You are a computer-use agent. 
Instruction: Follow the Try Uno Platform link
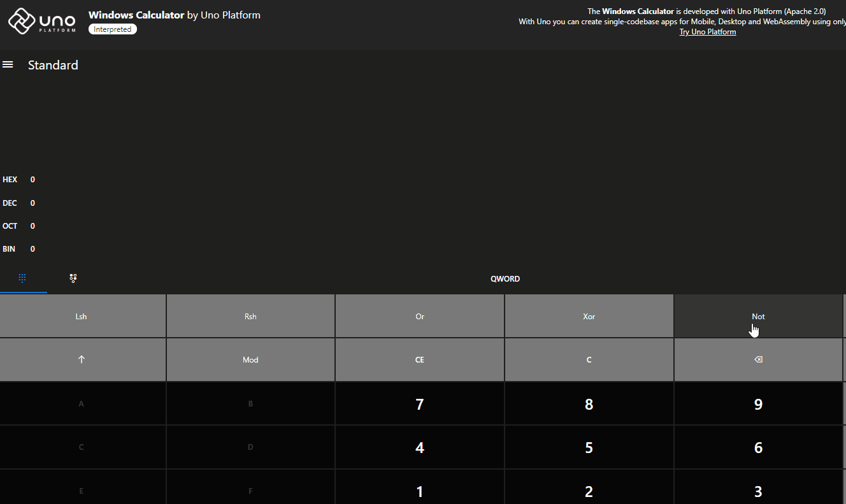[x=707, y=31]
